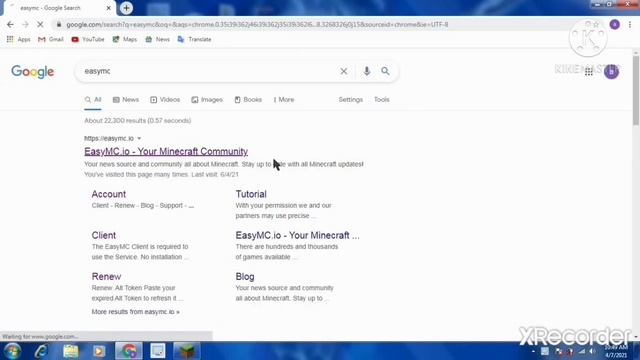640x360 pixels.
Task: Clear the search box text
Action: click(x=344, y=71)
